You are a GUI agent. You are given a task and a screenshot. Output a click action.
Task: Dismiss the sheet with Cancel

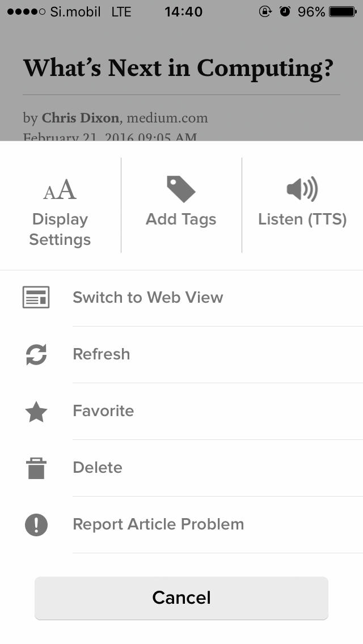coord(181,598)
